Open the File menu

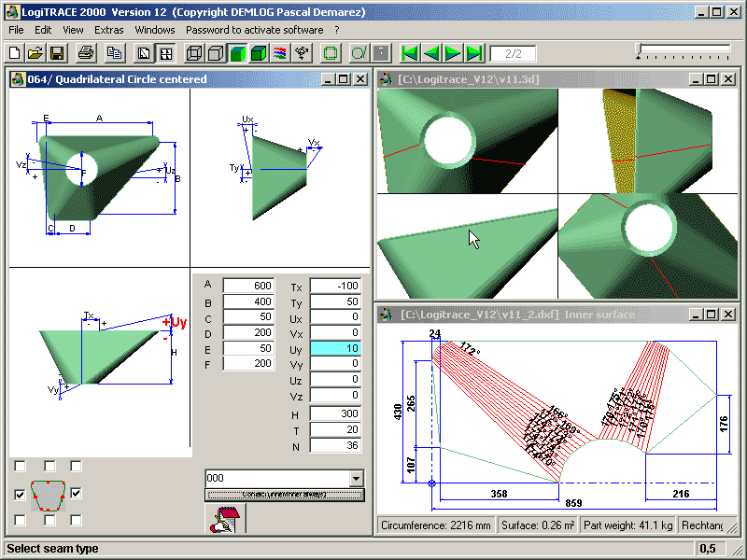pyautogui.click(x=16, y=30)
